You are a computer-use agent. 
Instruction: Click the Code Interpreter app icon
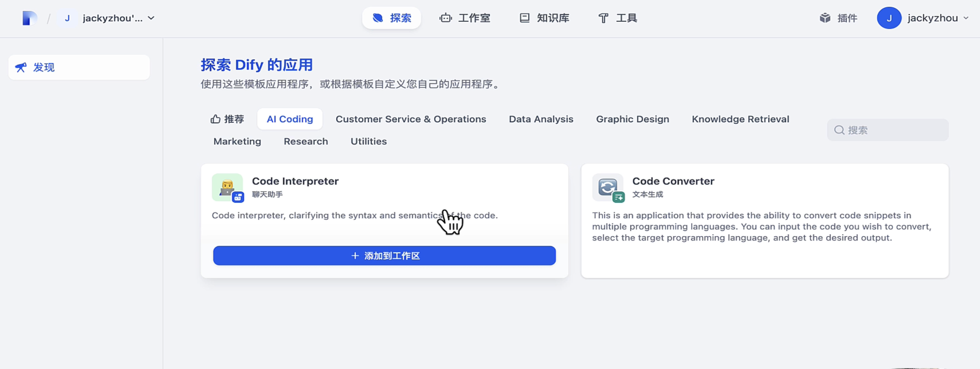[x=227, y=187]
